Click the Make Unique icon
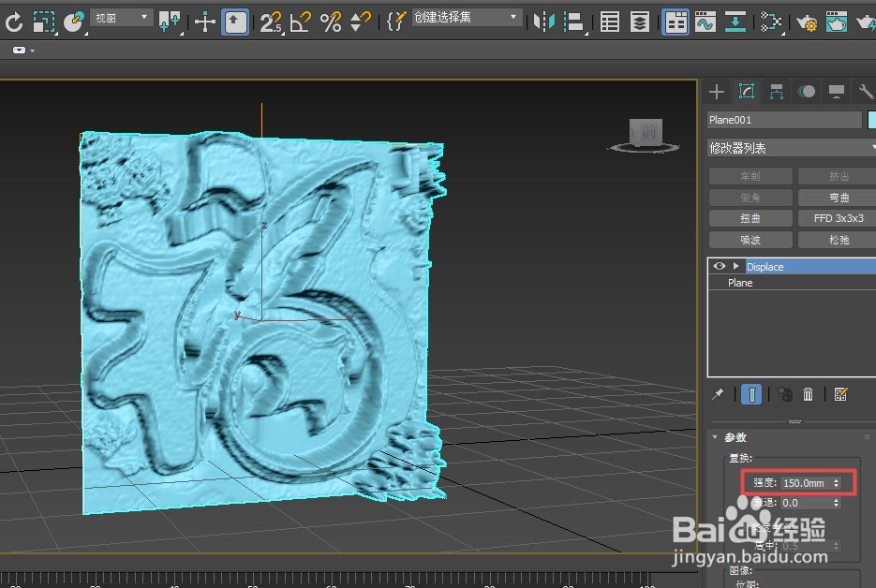 coord(785,394)
